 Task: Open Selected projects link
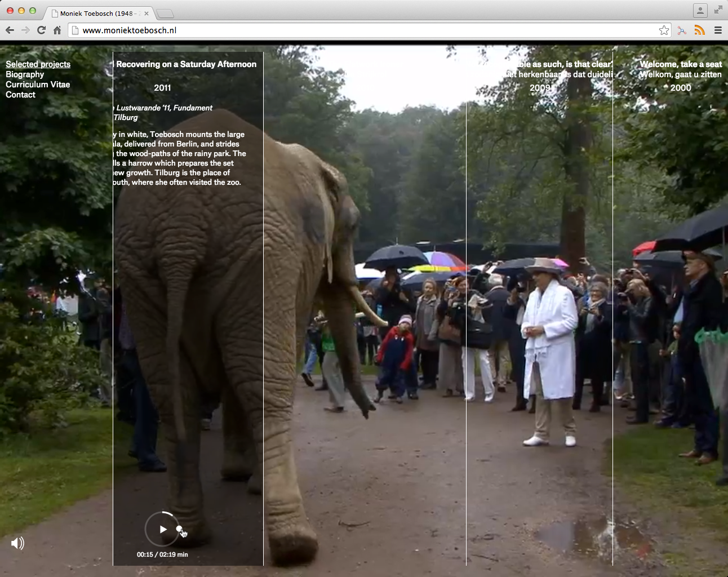[38, 64]
